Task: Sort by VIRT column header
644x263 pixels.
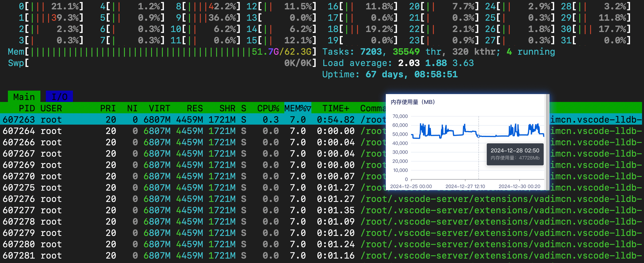Action: (x=159, y=108)
